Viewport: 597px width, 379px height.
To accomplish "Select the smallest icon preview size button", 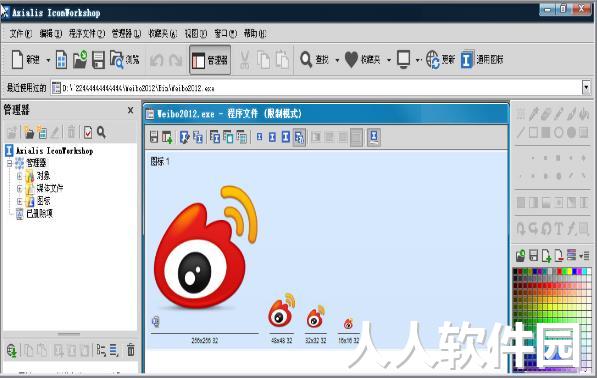I will (259, 137).
